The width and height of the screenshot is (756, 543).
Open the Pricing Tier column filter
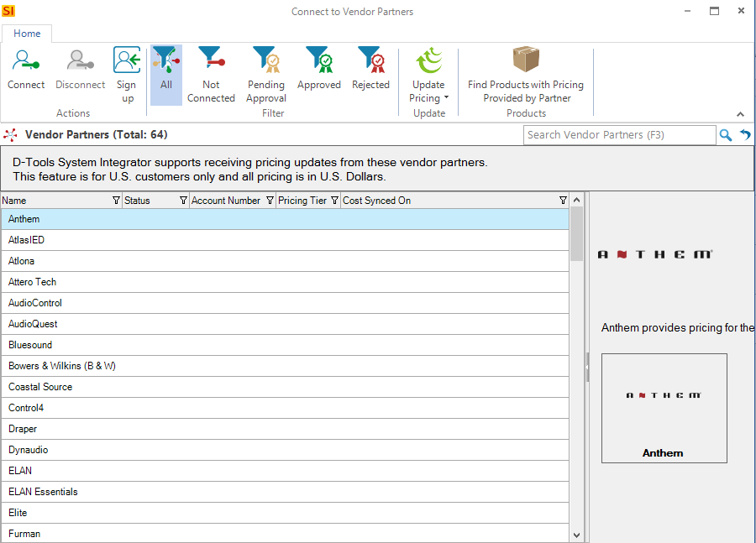coord(334,201)
